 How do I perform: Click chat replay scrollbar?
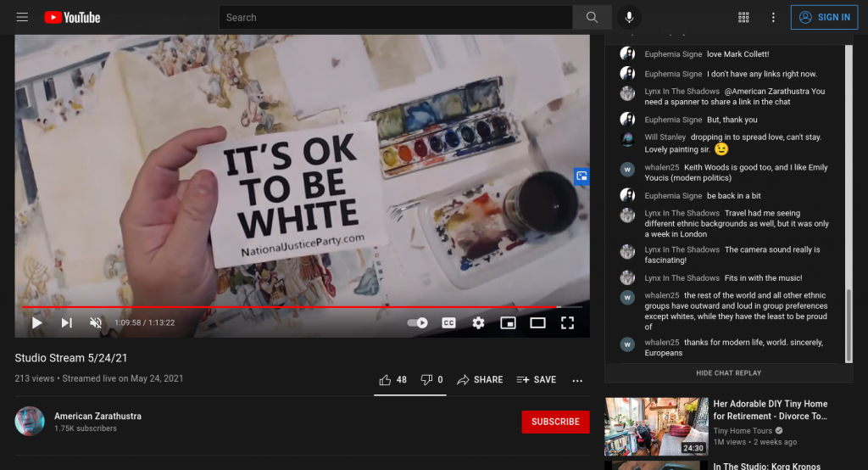click(849, 325)
